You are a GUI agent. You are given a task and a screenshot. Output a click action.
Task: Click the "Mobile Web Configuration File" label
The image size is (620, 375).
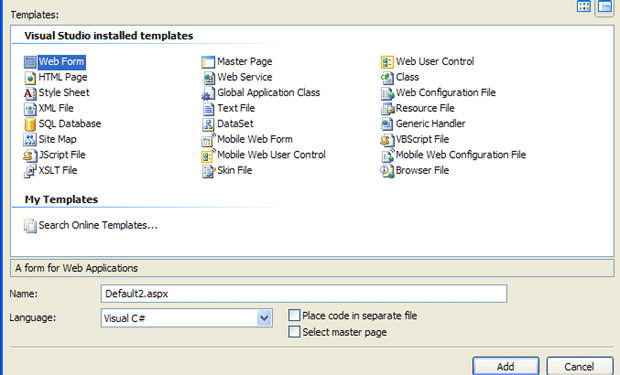[x=461, y=155]
